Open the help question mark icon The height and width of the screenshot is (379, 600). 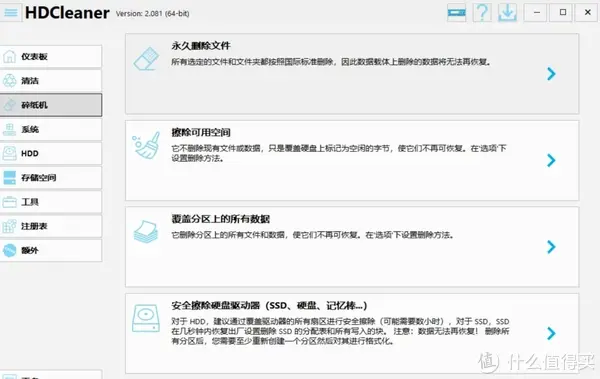click(482, 13)
